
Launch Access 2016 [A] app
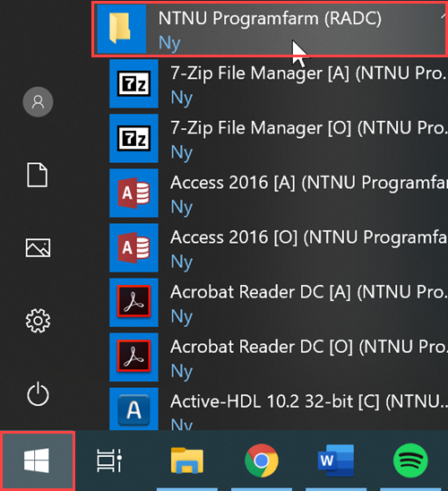pyautogui.click(x=279, y=194)
